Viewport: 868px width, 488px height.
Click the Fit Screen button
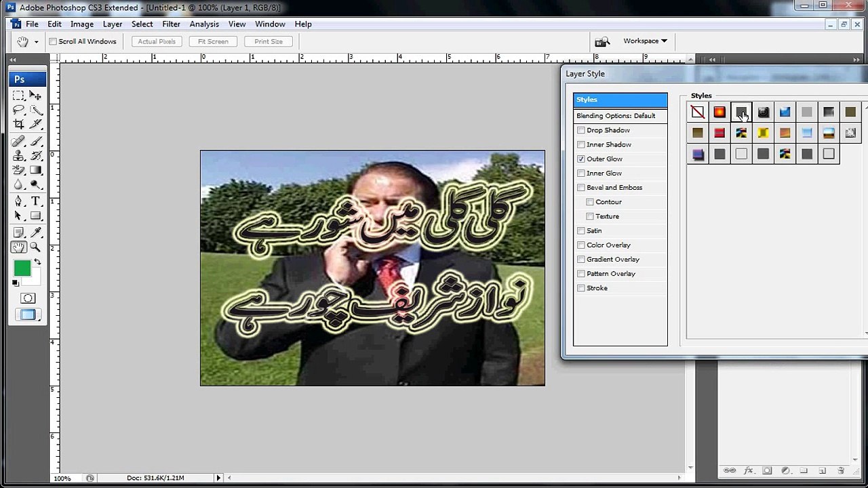(213, 41)
